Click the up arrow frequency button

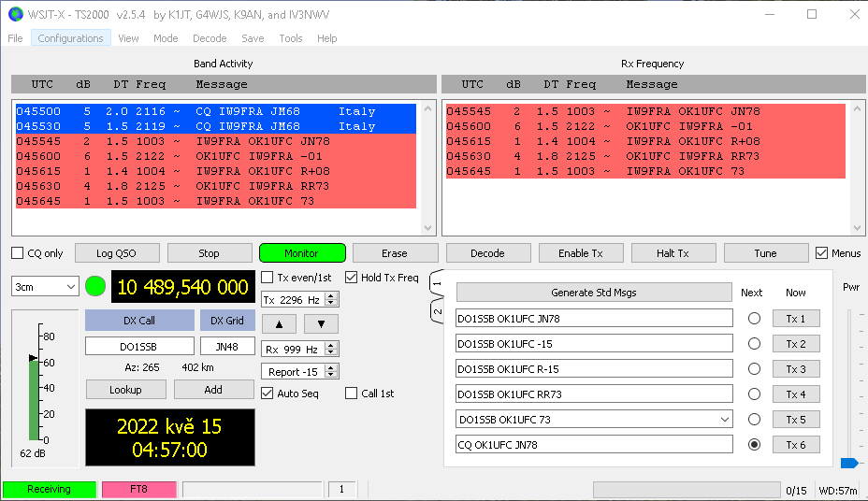click(279, 323)
